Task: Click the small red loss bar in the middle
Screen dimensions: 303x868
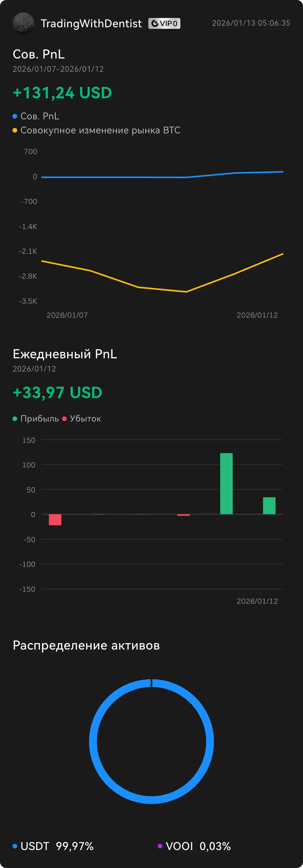Action: (x=184, y=515)
